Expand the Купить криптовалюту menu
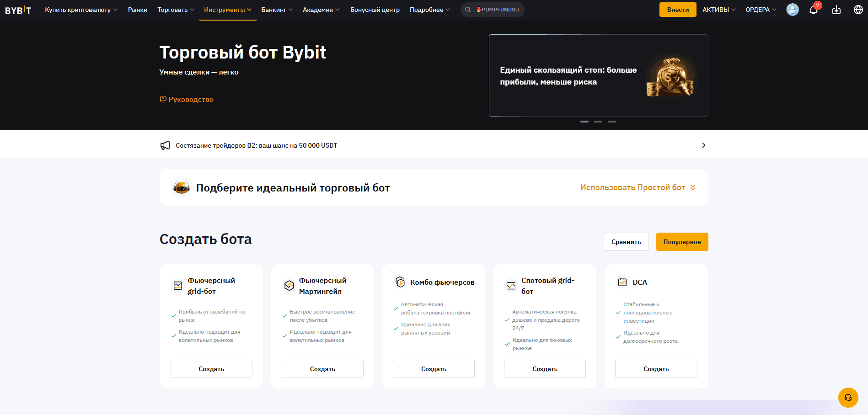 tap(81, 10)
